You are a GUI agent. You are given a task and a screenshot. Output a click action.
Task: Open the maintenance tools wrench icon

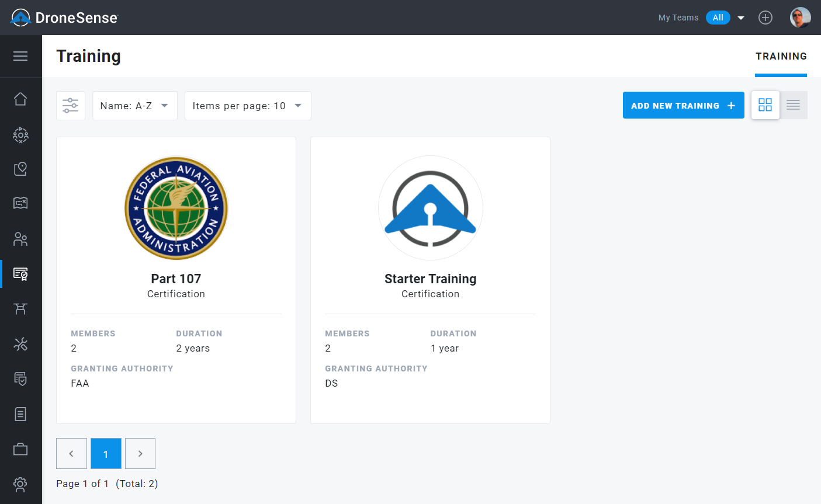pos(20,344)
